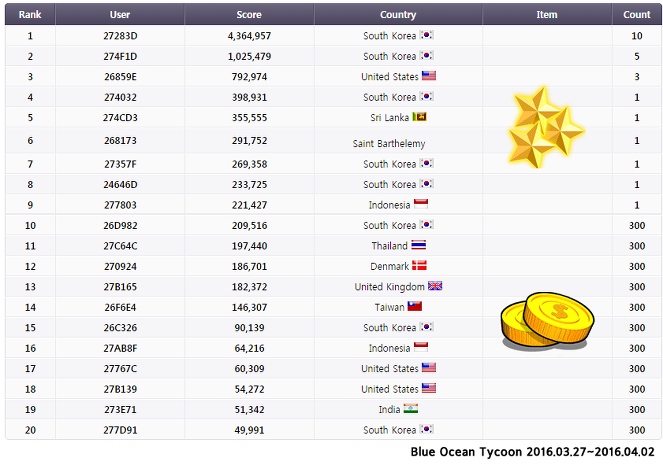Click the Indonesia flag in rank 16 row
Viewport: 663px width, 465px height.
421,347
